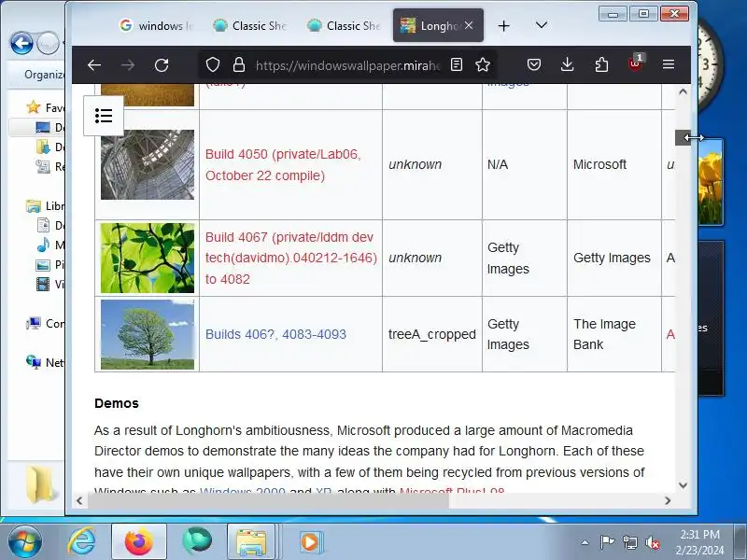Select Network in Explorer navigation pane
The width and height of the screenshot is (747, 560).
(45, 362)
